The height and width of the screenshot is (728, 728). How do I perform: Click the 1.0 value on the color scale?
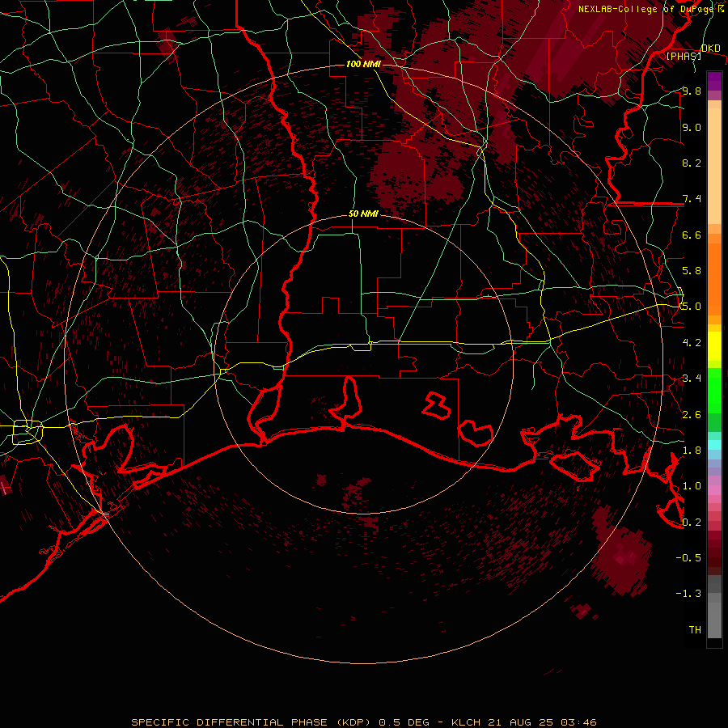692,486
